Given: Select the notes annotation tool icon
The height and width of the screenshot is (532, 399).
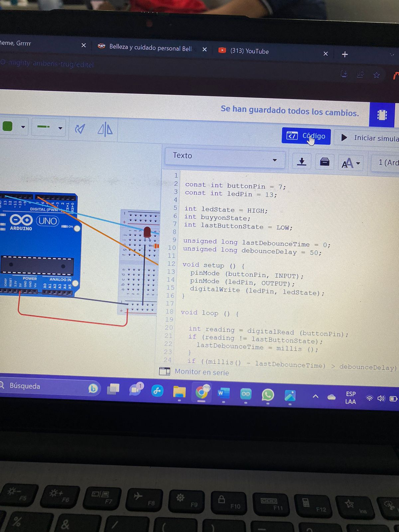Looking at the screenshot, I should pos(80,128).
